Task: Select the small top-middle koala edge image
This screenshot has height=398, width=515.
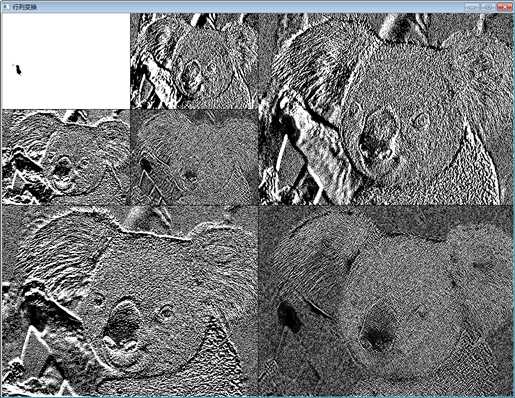Action: [194, 61]
